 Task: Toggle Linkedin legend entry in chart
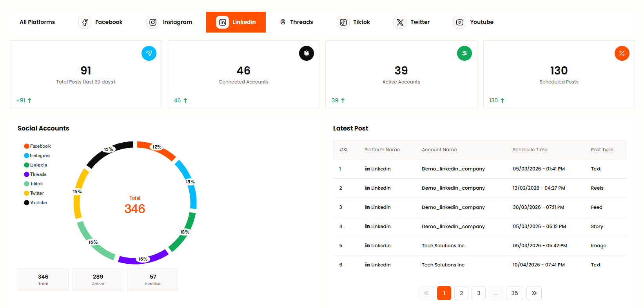36,165
